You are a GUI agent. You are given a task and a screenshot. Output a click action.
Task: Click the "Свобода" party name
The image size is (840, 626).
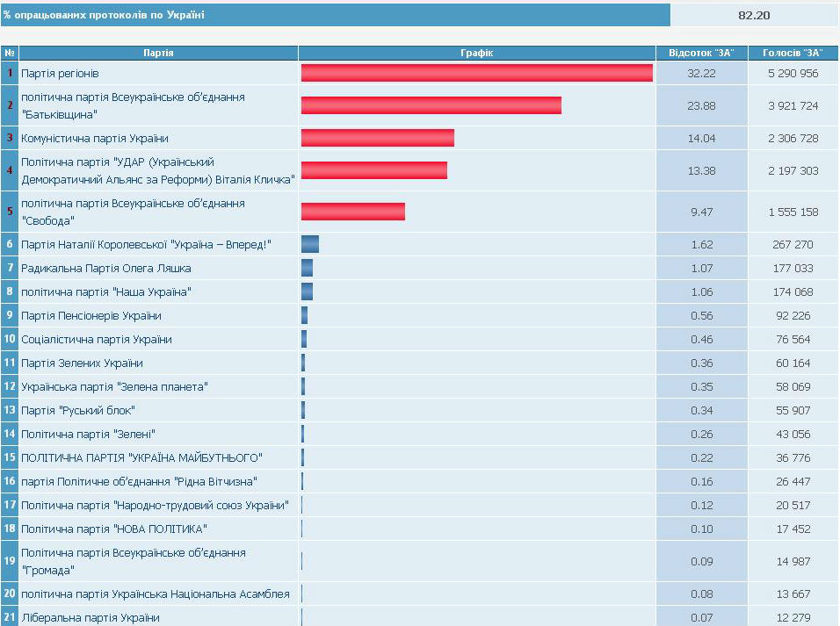click(133, 212)
